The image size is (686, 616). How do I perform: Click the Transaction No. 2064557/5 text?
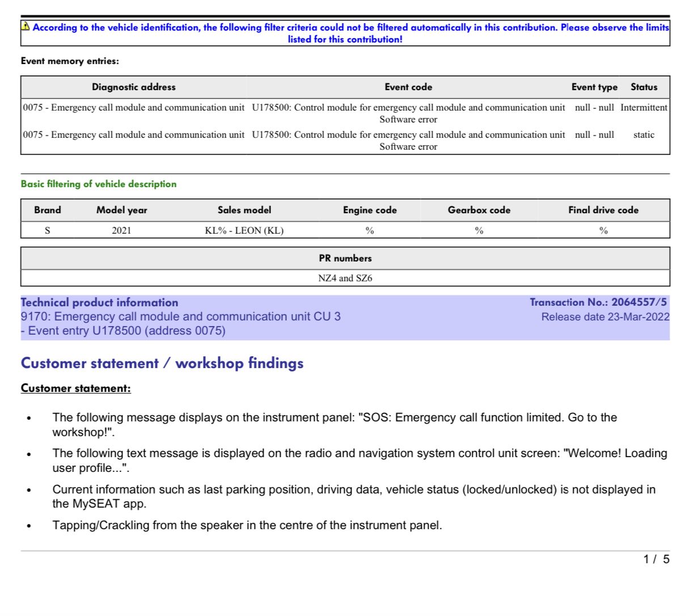click(598, 302)
